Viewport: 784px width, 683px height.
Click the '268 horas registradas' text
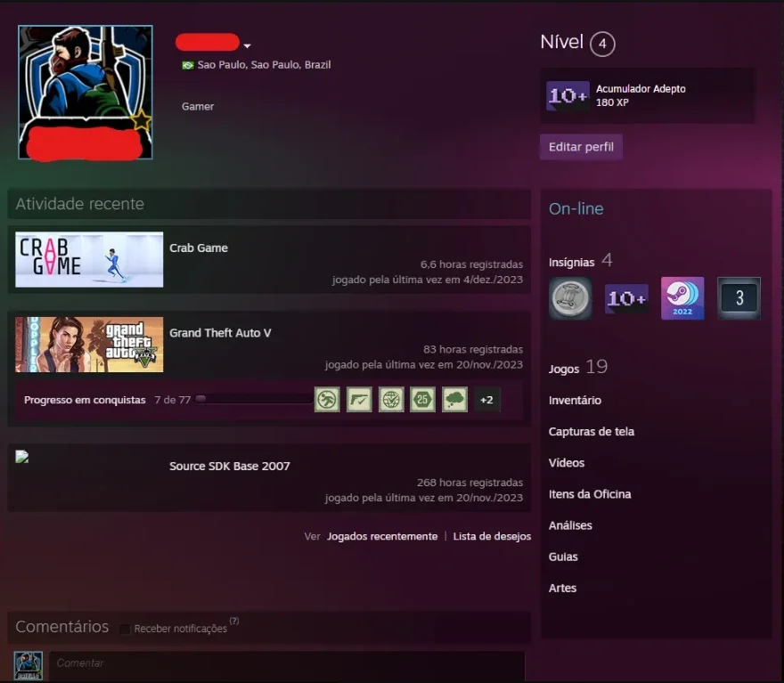coord(470,483)
